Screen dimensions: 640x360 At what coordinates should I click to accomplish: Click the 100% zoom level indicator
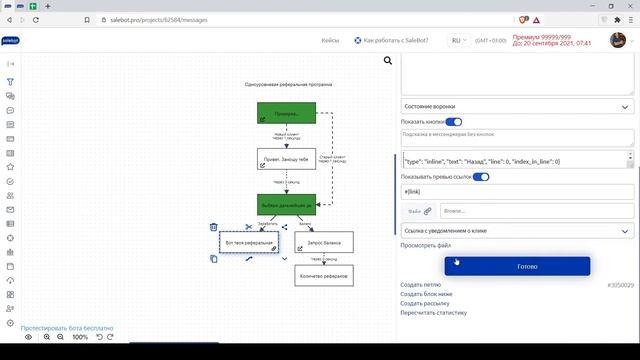click(x=80, y=337)
